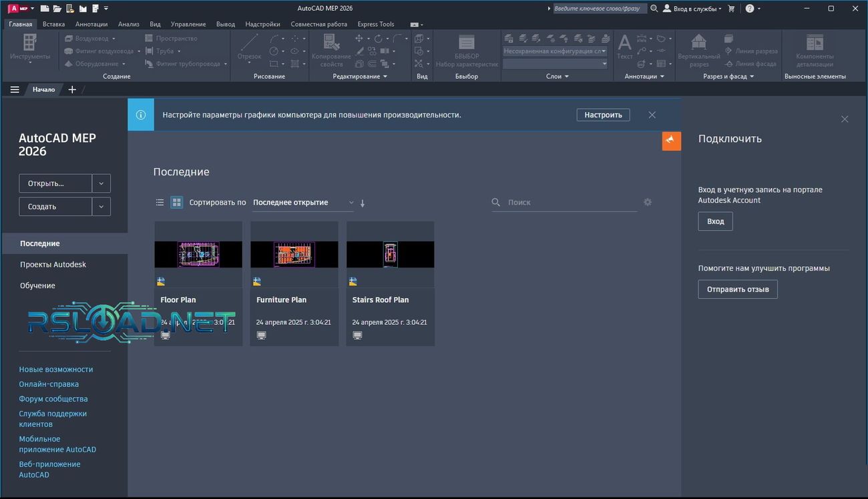This screenshot has height=499, width=868.
Task: Select the Линия разреза tool
Action: tap(756, 51)
